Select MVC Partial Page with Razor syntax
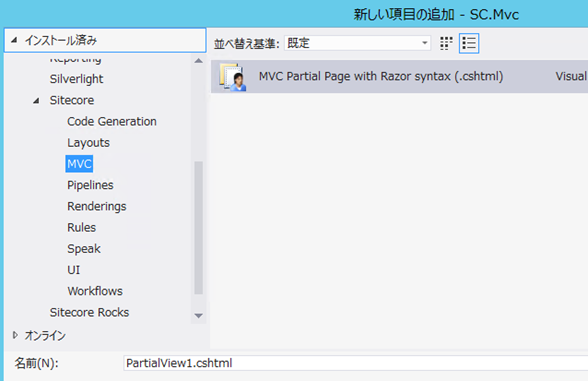Screen dimensions: 588x381 pos(399,76)
